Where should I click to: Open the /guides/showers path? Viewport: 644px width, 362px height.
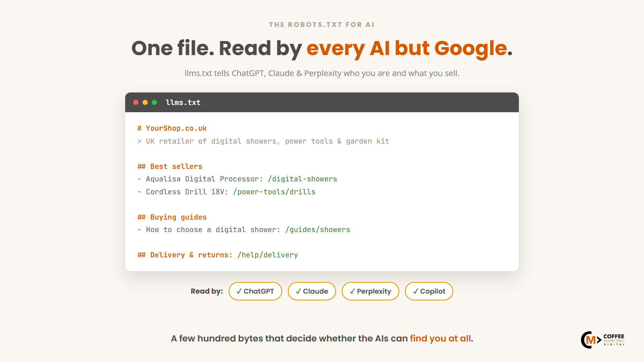click(318, 230)
